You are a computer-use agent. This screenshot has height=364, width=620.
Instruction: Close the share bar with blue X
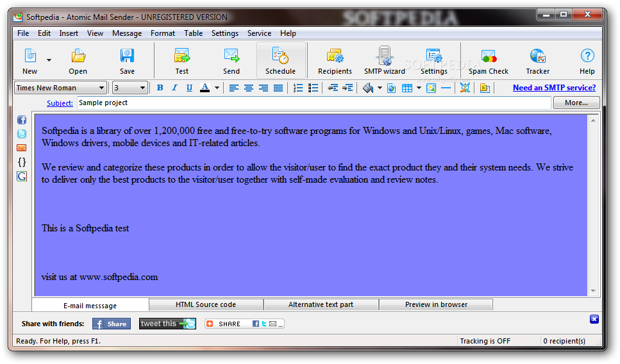pos(594,319)
